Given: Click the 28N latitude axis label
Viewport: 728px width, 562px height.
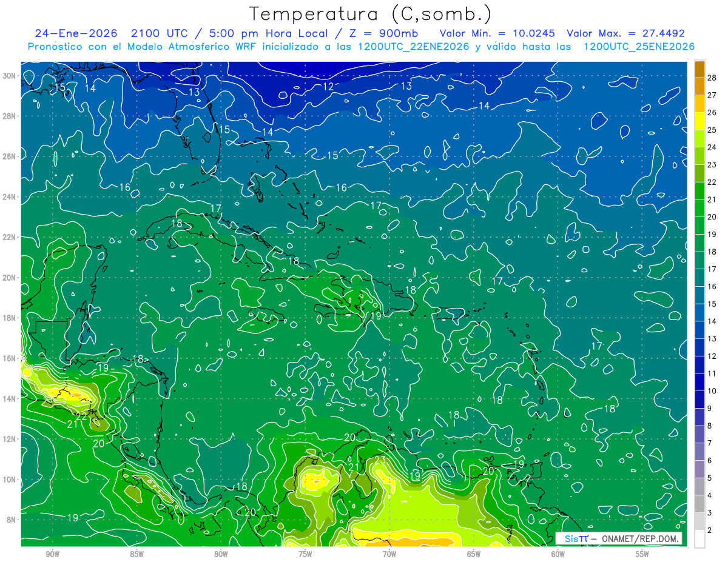Looking at the screenshot, I should [x=10, y=116].
